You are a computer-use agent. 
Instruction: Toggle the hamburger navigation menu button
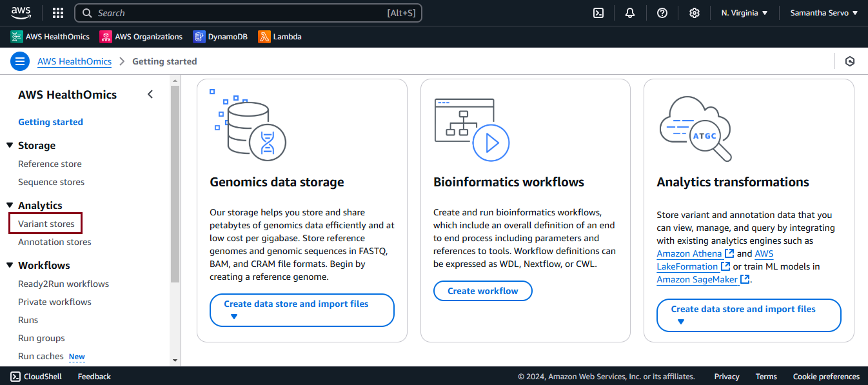tap(20, 62)
